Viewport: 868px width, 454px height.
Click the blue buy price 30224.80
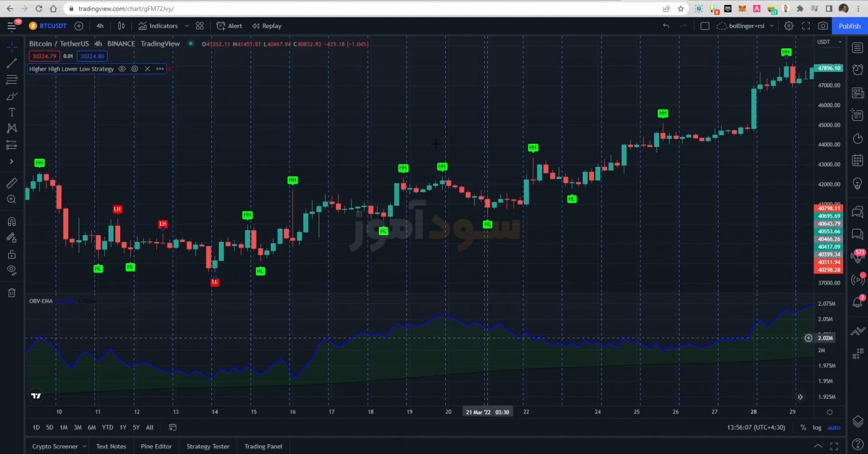(92, 56)
